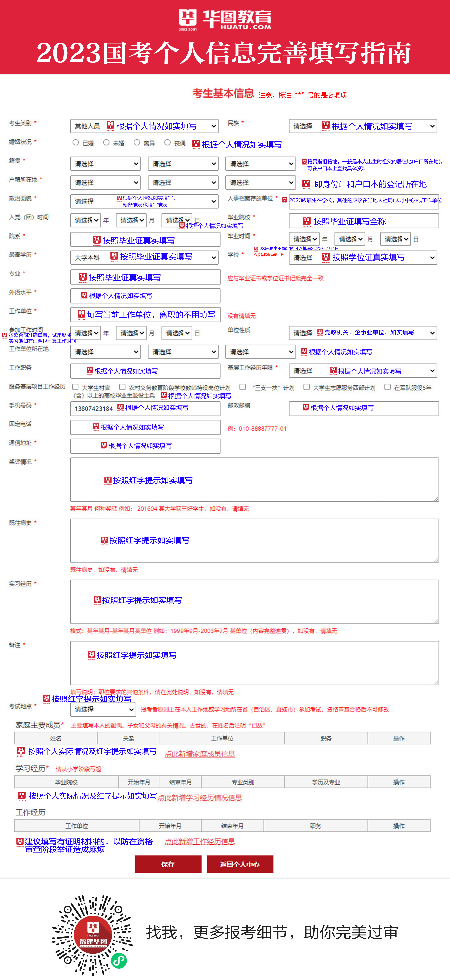
Task: Click the 关系 column header in family table
Action: pyautogui.click(x=129, y=738)
